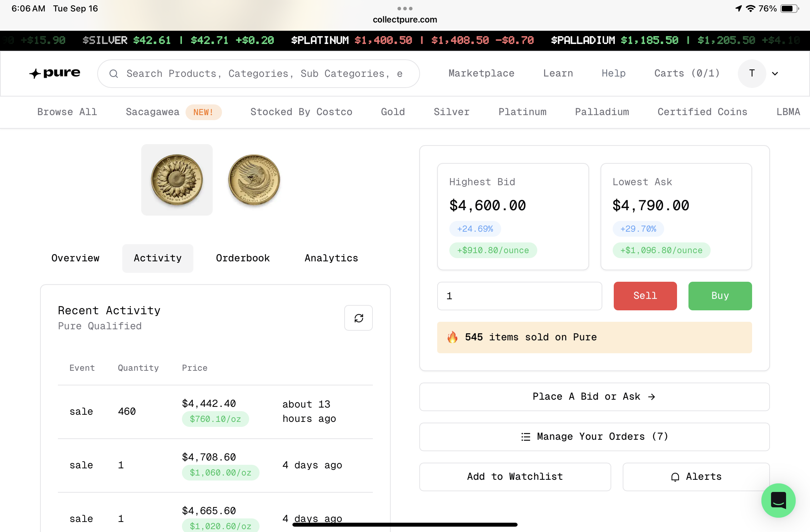This screenshot has width=810, height=532.
Task: Click the NEW! badge next to Sacagawea
Action: coord(203,112)
